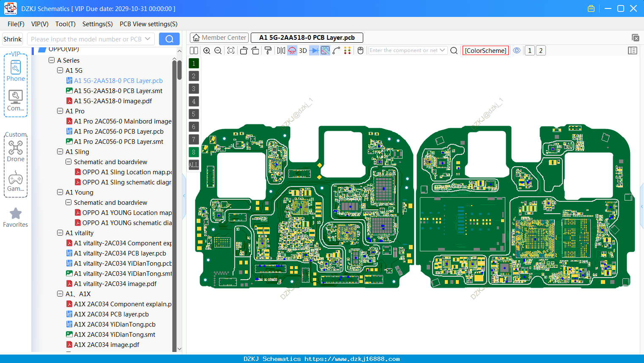Click the mirror flip board icon
Screen dimensions: 644x363
point(281,51)
